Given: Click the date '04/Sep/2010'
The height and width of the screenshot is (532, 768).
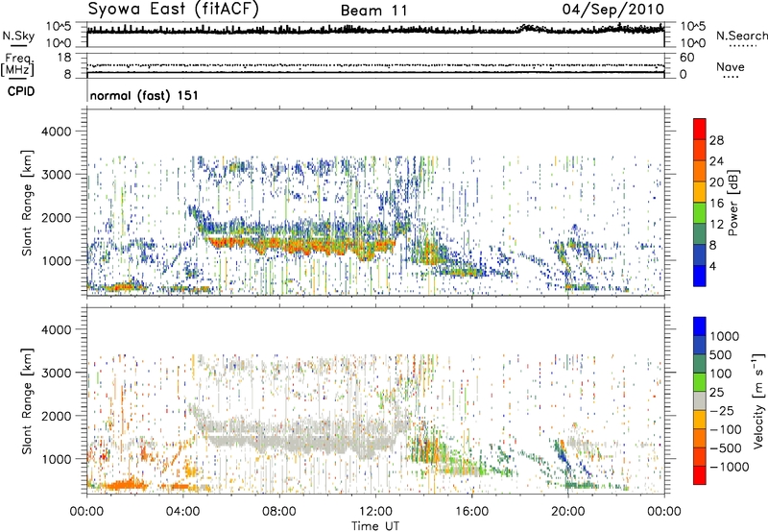Looking at the screenshot, I should point(613,10).
